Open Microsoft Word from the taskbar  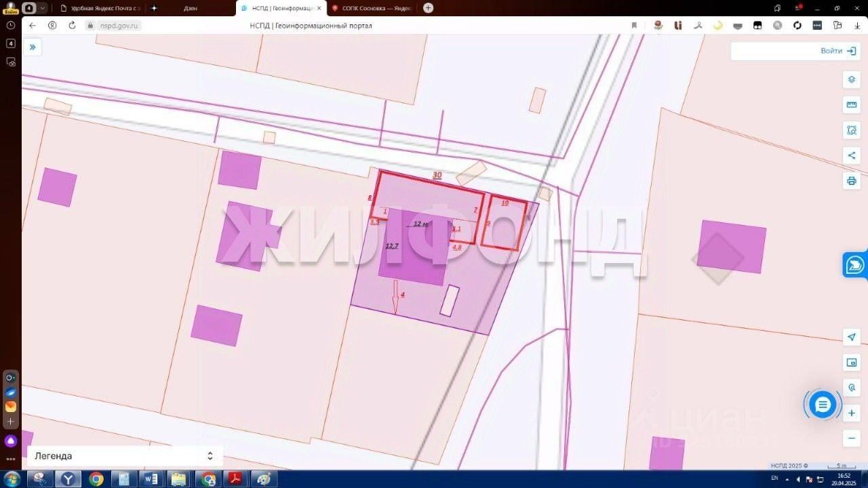pos(151,479)
